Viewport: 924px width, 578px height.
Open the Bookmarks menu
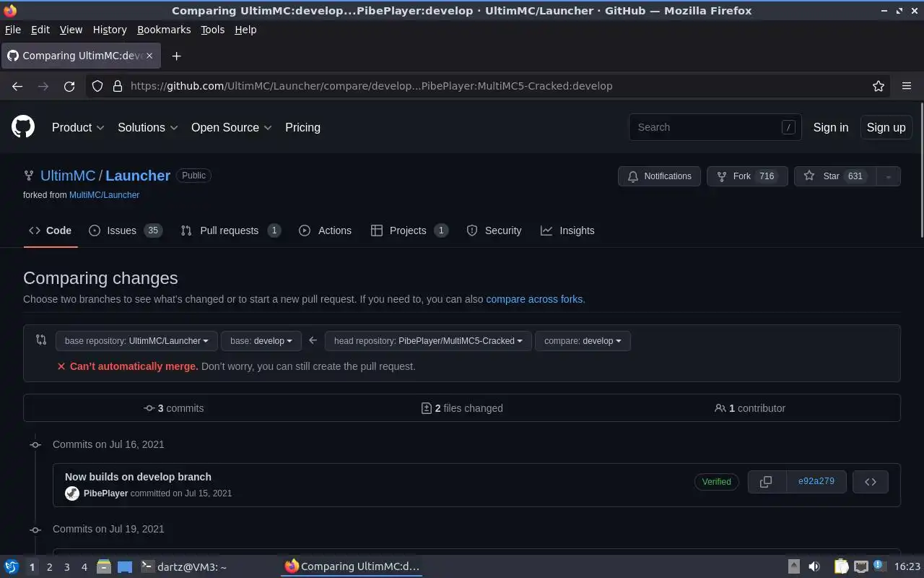coord(164,30)
